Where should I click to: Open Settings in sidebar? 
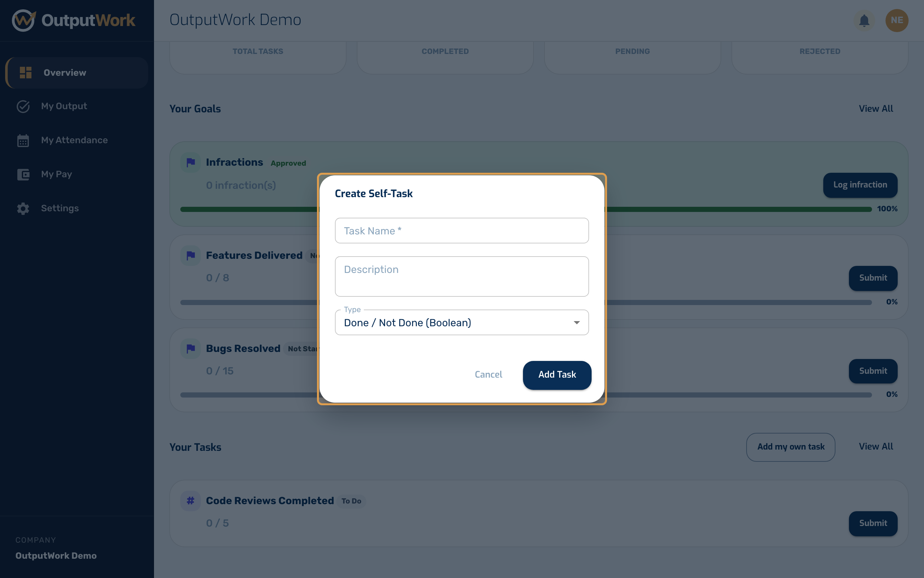tap(77, 208)
